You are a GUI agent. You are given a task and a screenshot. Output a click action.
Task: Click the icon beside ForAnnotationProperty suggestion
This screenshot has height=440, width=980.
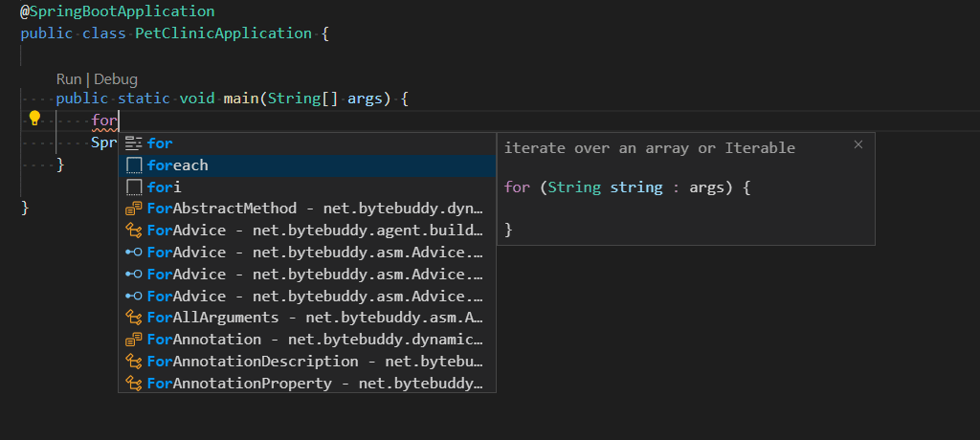pyautogui.click(x=134, y=384)
